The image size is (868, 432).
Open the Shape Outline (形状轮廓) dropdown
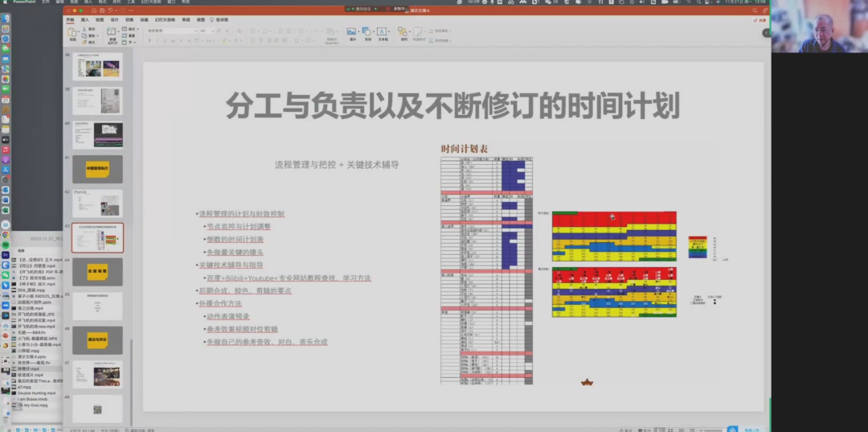point(440,40)
